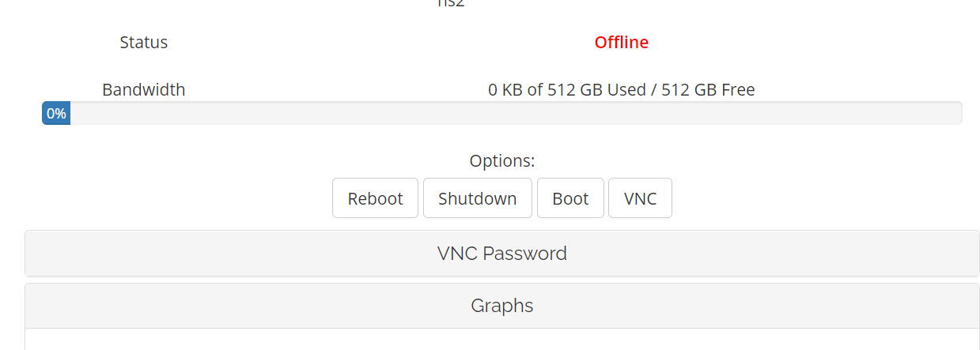Screen dimensions: 980x350
Task: Click the 'Options:' heading
Action: (501, 161)
